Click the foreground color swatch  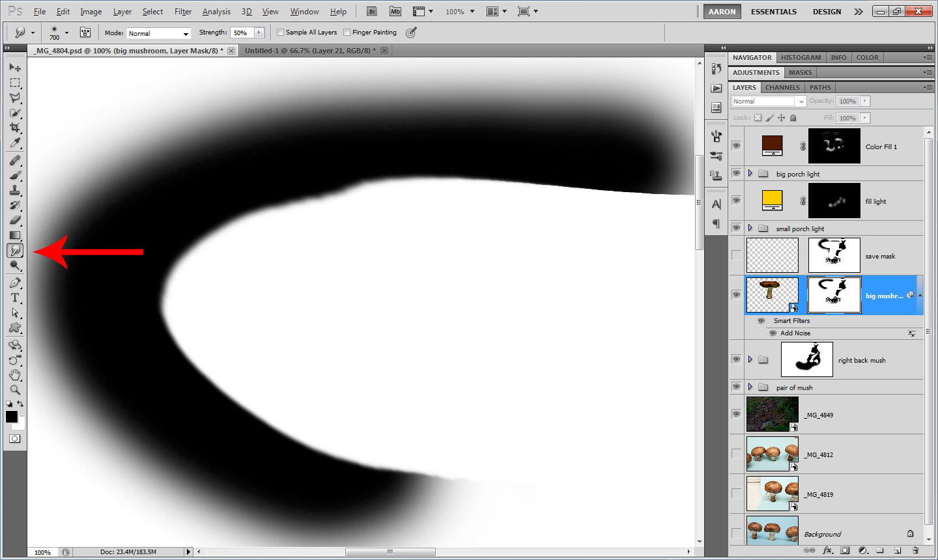[x=12, y=417]
